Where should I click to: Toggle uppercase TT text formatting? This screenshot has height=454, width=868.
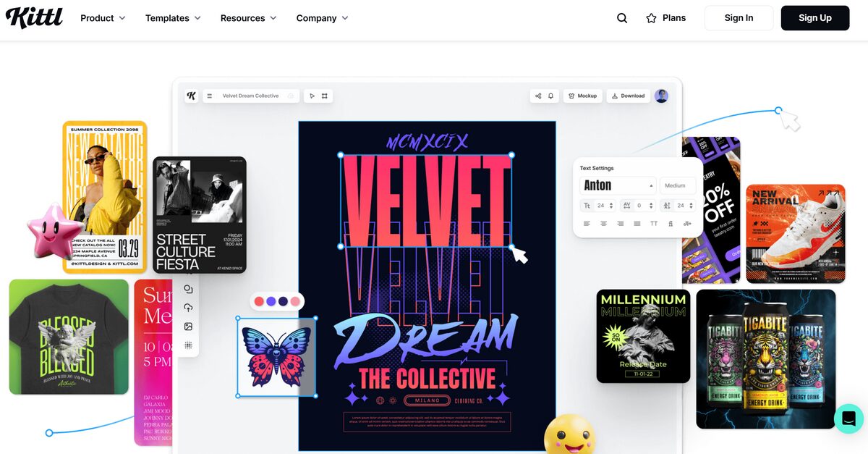(654, 224)
